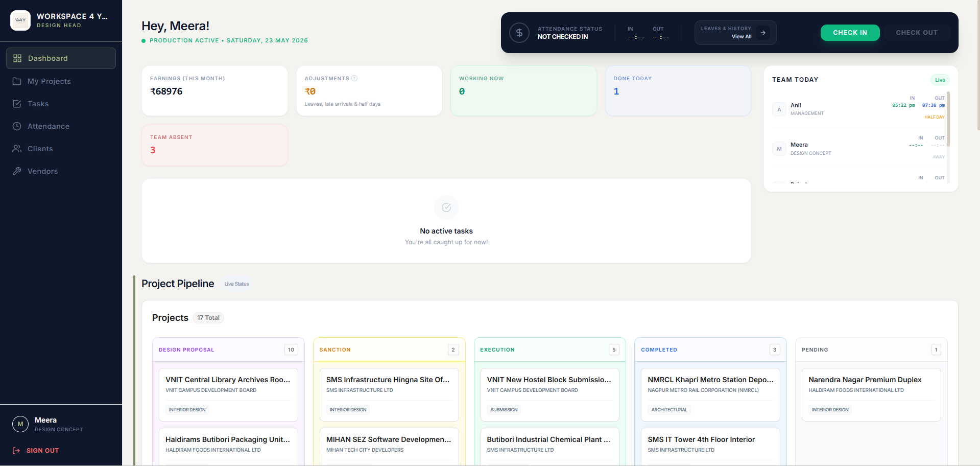Screen dimensions: 980x466
Task: Click the ARCHITECTURAL tag on NMRCL card
Action: click(670, 410)
